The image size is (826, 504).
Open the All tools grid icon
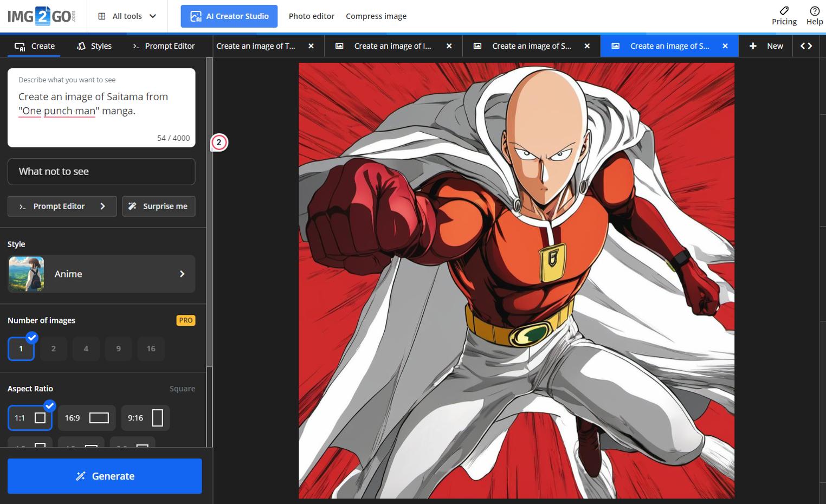coord(101,16)
